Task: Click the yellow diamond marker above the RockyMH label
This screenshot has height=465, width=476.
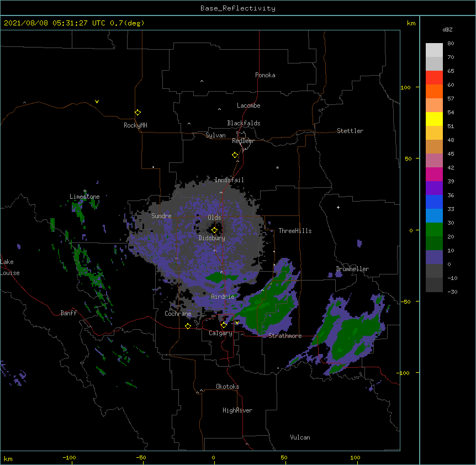Action: coord(137,113)
